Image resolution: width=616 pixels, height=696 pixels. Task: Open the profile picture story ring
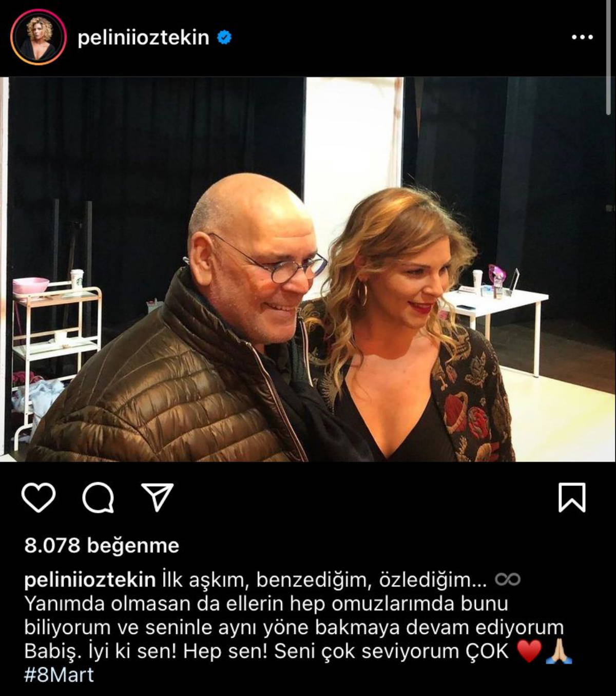[x=38, y=37]
